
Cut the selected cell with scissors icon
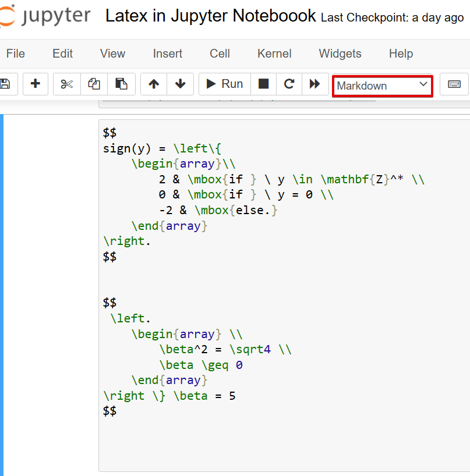pos(66,84)
